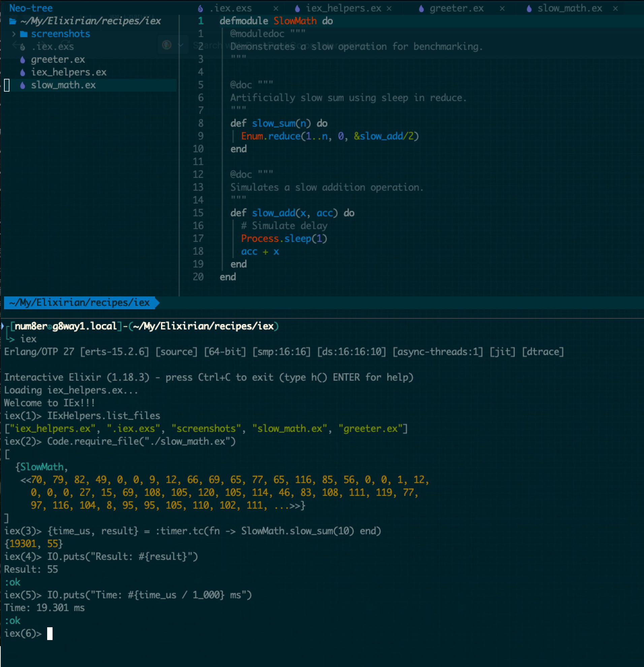Image resolution: width=644 pixels, height=667 pixels.
Task: Click Elixir drop icon beside slow_math.ex in tree
Action: click(23, 86)
